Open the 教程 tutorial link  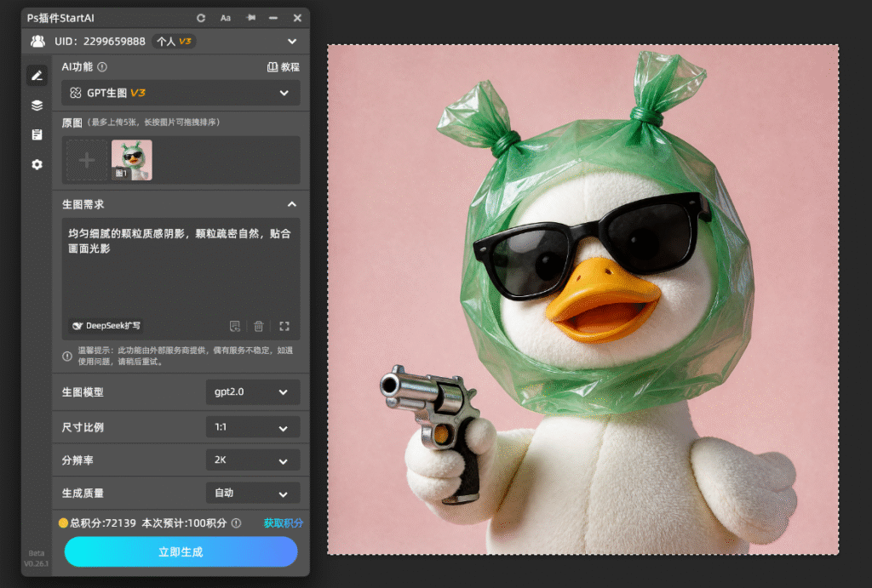pos(284,66)
